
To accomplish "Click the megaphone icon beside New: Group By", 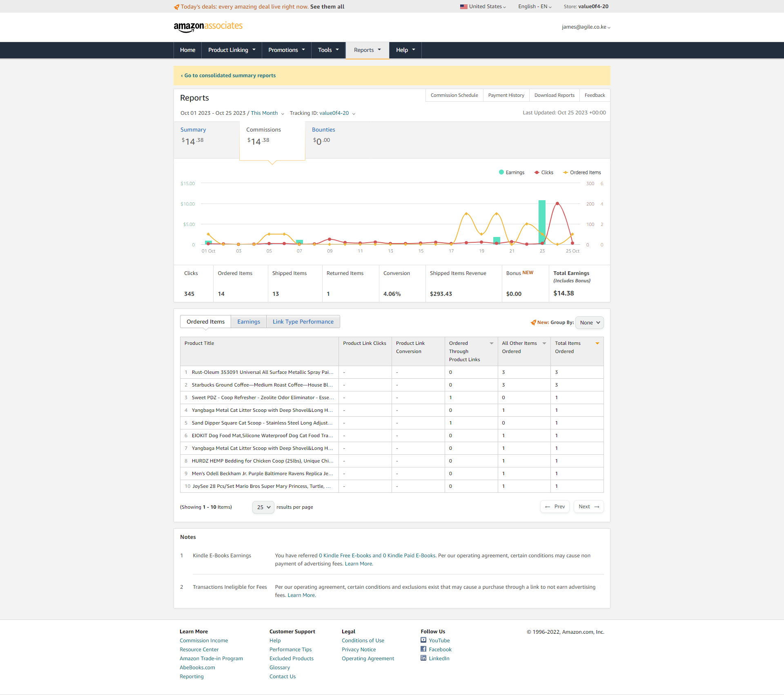I will coord(533,322).
